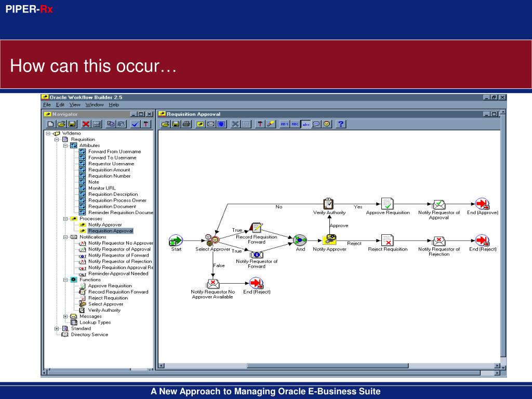This screenshot has height=399, width=532.
Task: Expand the Messages branch
Action: click(x=65, y=316)
